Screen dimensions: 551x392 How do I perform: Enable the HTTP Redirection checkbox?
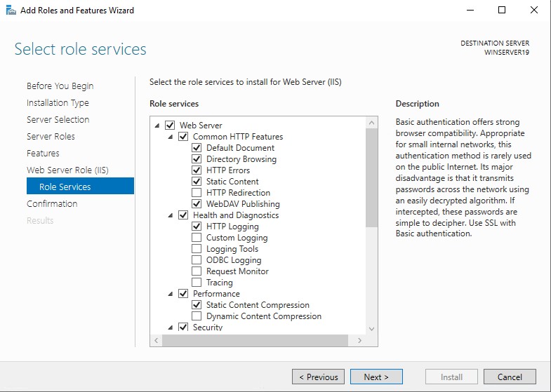pyautogui.click(x=197, y=193)
